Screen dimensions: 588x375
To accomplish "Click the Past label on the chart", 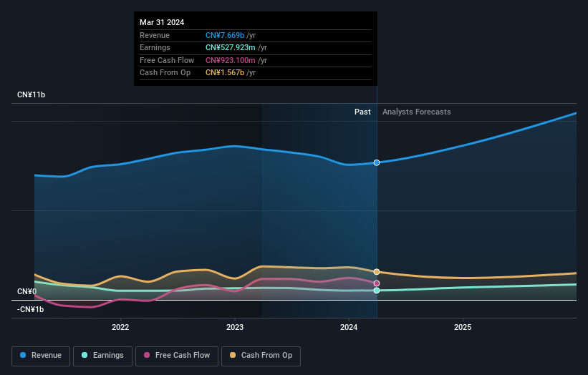I will [x=362, y=112].
